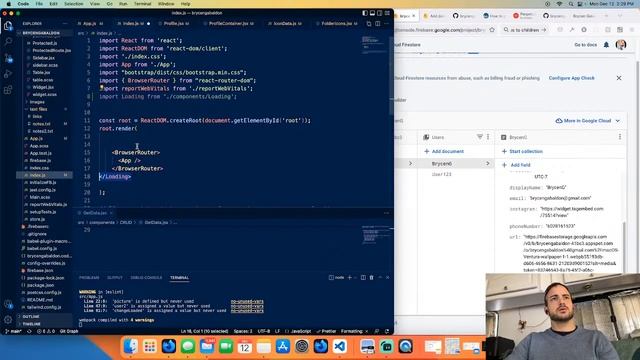This screenshot has height=360, width=640.
Task: Click the browser search field
Action: [525, 30]
